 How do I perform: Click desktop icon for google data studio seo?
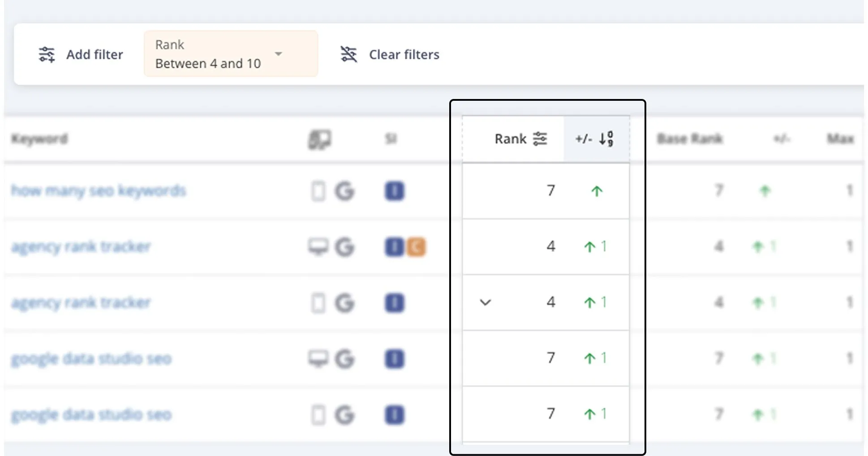318,359
